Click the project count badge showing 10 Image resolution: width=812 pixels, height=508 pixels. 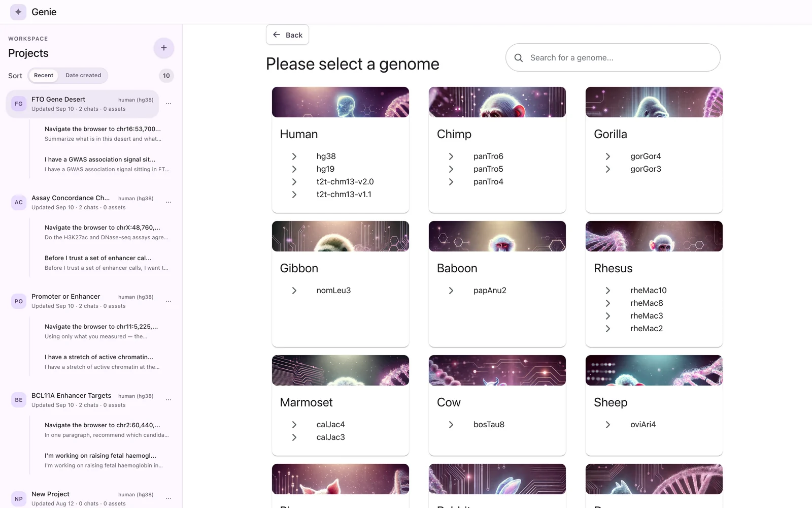[x=166, y=76]
